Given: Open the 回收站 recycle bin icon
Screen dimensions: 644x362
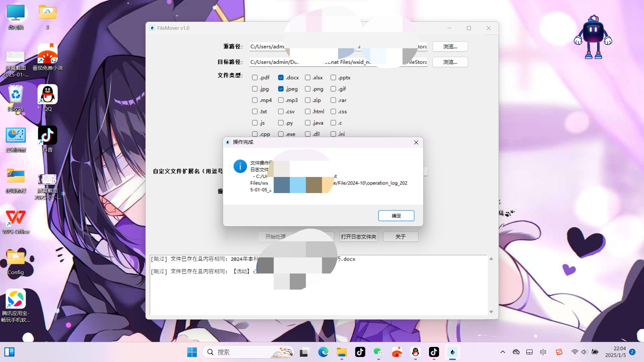Looking at the screenshot, I should pos(16,98).
